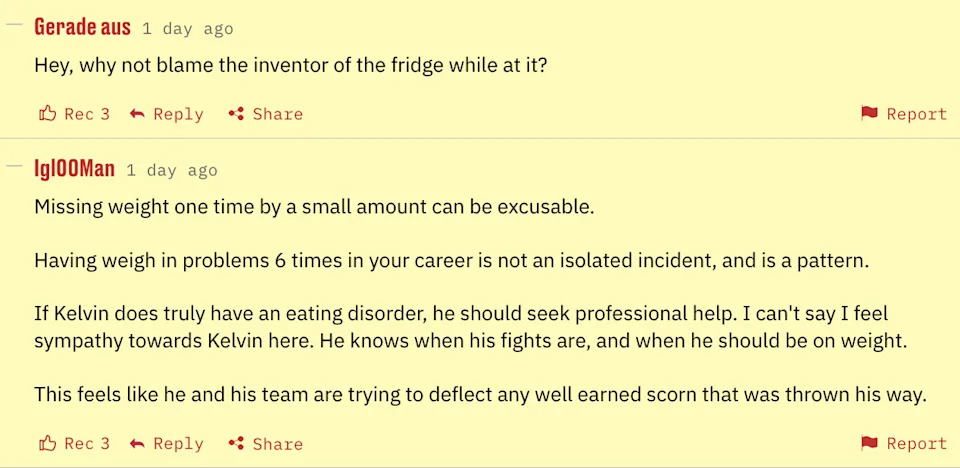The height and width of the screenshot is (468, 960).
Task: Open the Gerade aus user profile
Action: [x=82, y=27]
